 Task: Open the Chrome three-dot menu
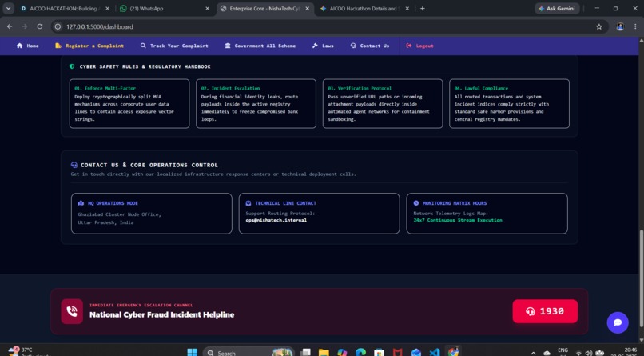[635, 26]
